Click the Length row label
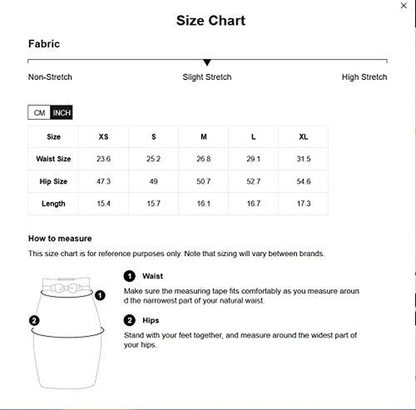This screenshot has height=410, width=416. [x=53, y=204]
